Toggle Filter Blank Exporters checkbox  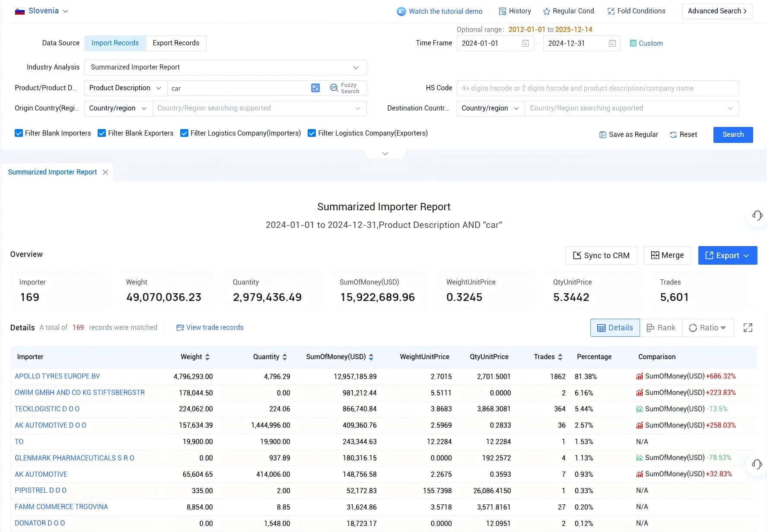pyautogui.click(x=102, y=133)
